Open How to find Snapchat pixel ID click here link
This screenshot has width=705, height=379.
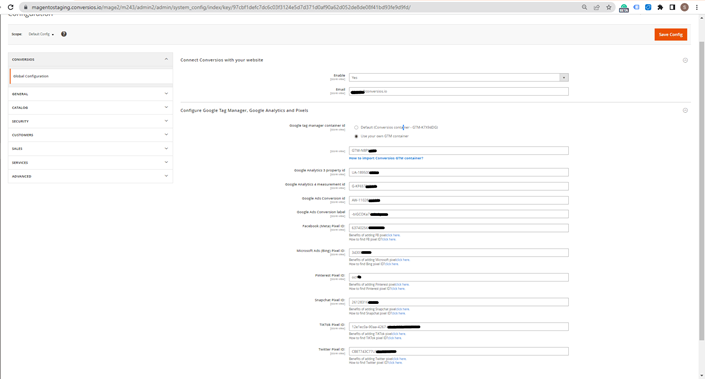[x=398, y=313]
